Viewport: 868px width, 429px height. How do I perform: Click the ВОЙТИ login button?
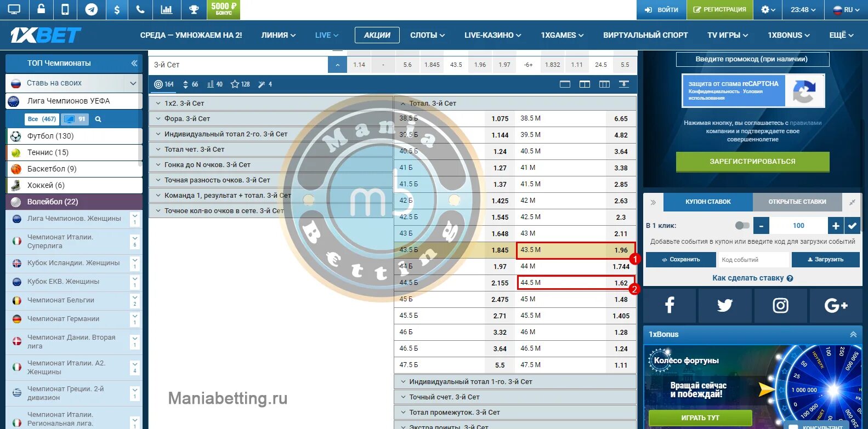tap(661, 9)
